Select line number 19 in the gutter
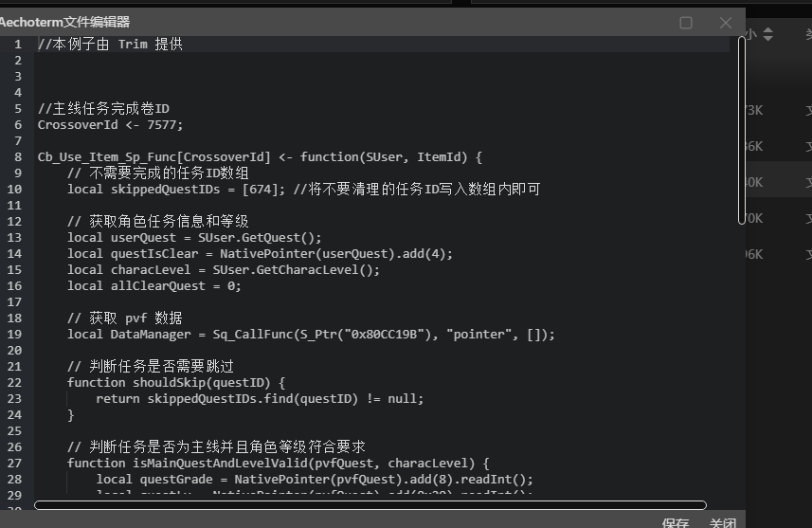 pos(16,334)
